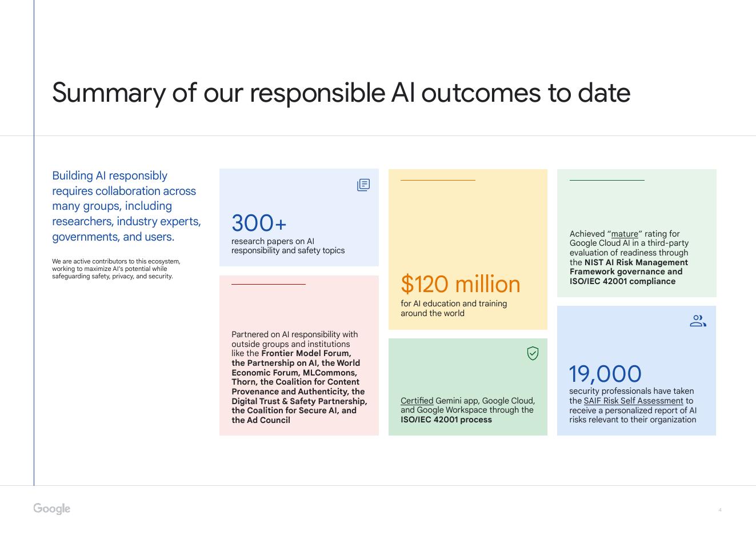Click the page number 4 in footer
Viewport: 756px width, 535px height.
click(720, 510)
